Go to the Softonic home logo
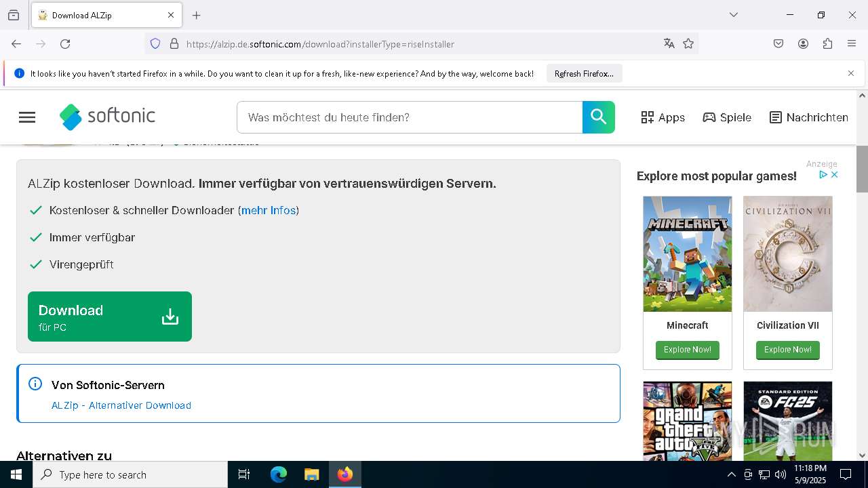This screenshot has width=868, height=488. click(107, 117)
